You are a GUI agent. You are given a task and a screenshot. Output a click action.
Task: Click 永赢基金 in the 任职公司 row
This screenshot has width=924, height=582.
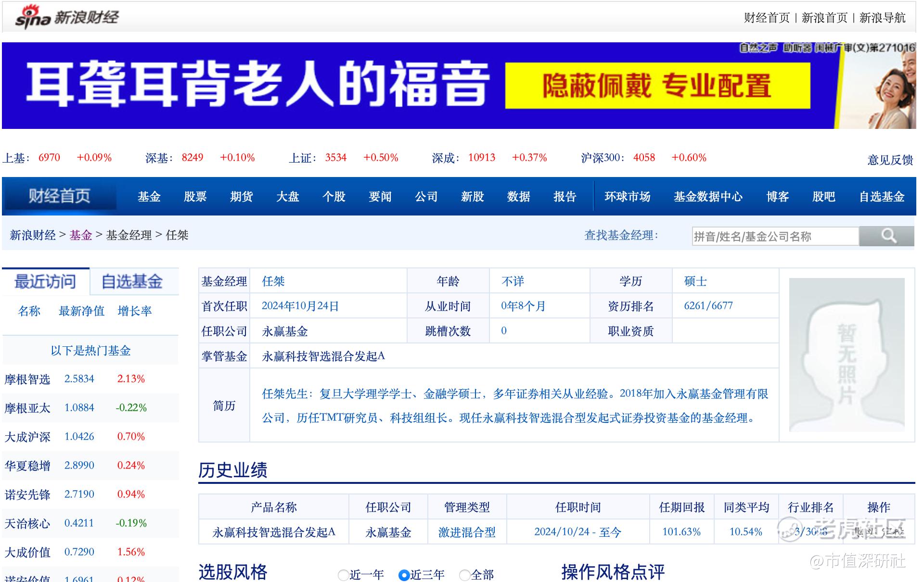[285, 331]
